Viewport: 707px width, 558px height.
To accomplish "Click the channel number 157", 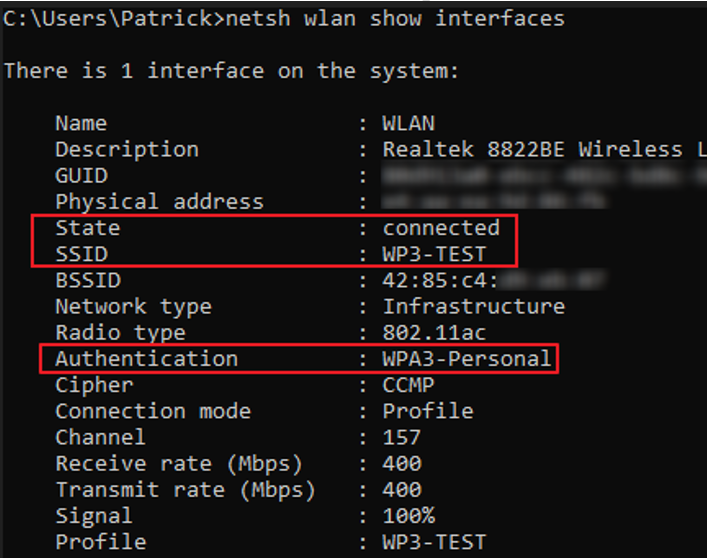I will [402, 437].
